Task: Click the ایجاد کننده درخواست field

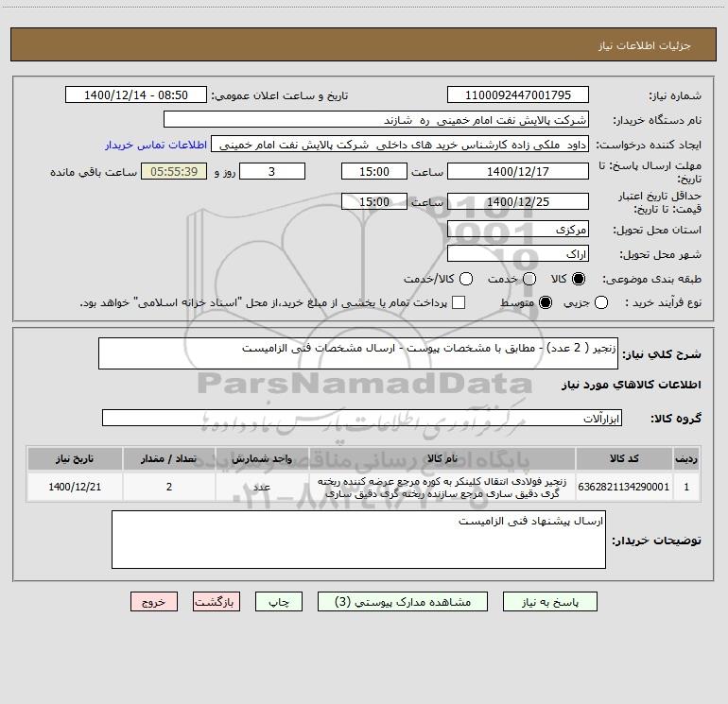Action: tap(400, 145)
